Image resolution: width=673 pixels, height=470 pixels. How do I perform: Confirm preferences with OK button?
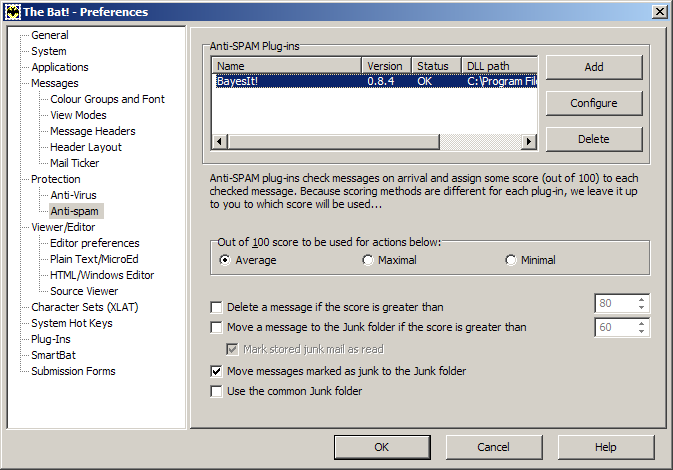tap(382, 447)
